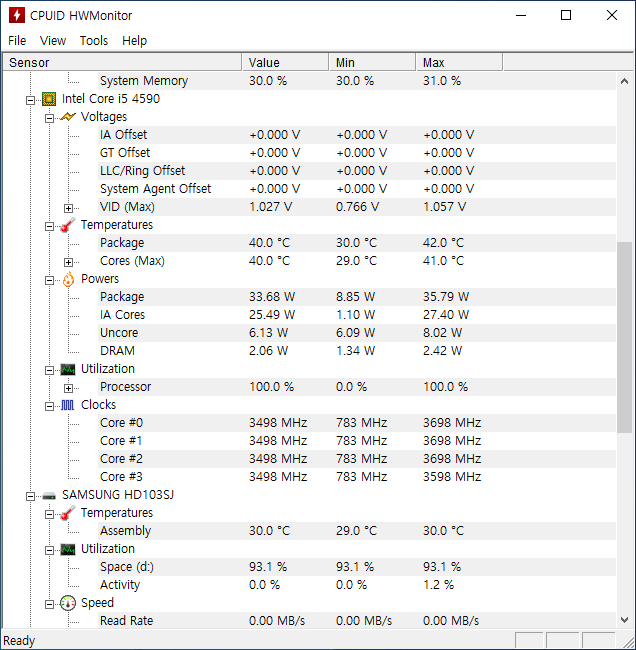
Task: Click the 3598 MHz max value
Action: tap(452, 477)
